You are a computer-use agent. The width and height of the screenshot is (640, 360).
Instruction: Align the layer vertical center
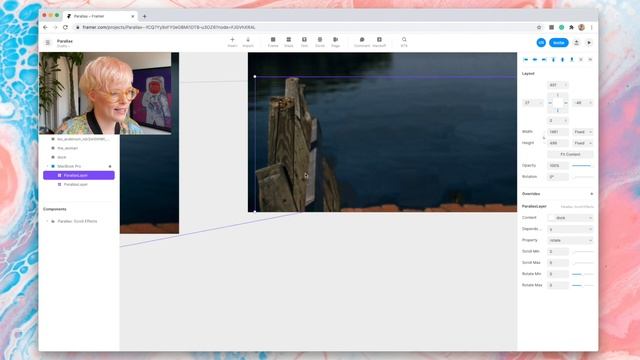[562, 60]
